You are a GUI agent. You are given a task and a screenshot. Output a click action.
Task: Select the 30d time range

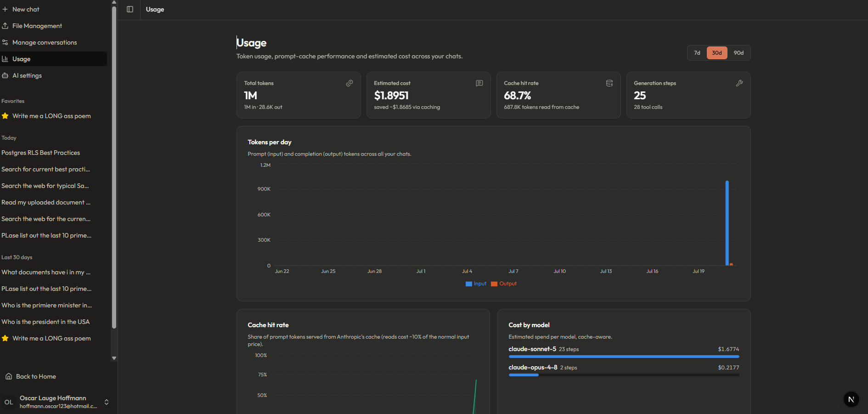tap(717, 53)
